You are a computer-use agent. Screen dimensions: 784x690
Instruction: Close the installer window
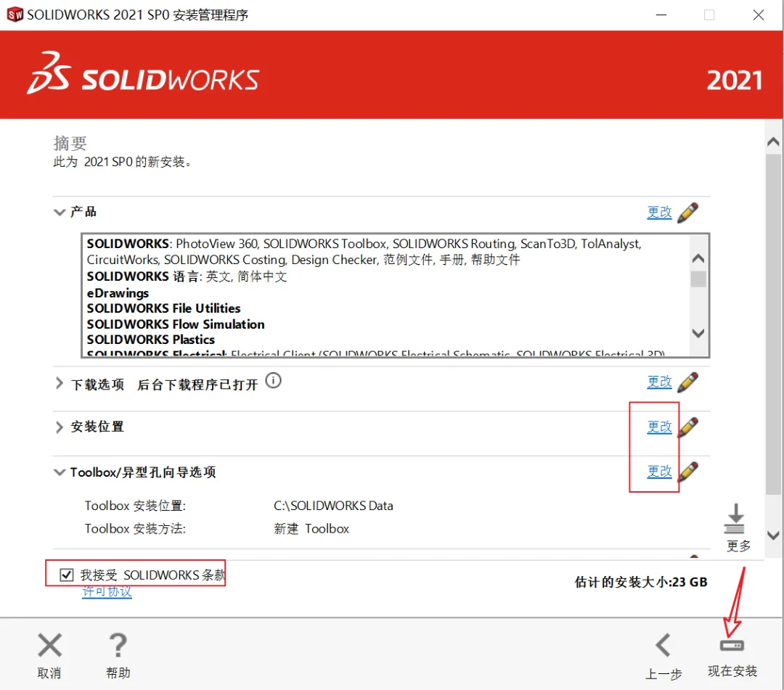759,15
